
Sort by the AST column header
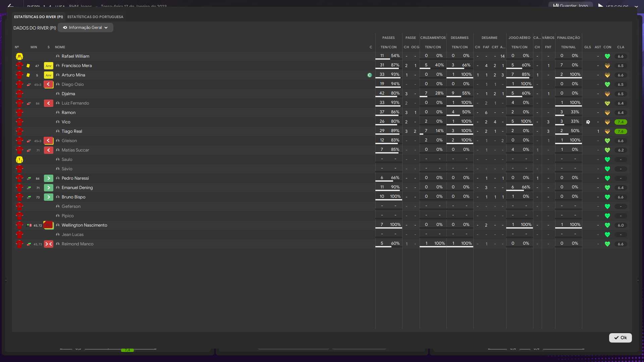[598, 47]
